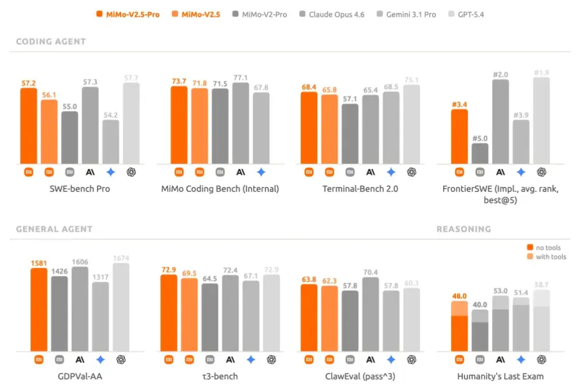584x392 pixels.
Task: Click the Anthropic icon under Humanity's Last Exam
Action: [x=501, y=360]
